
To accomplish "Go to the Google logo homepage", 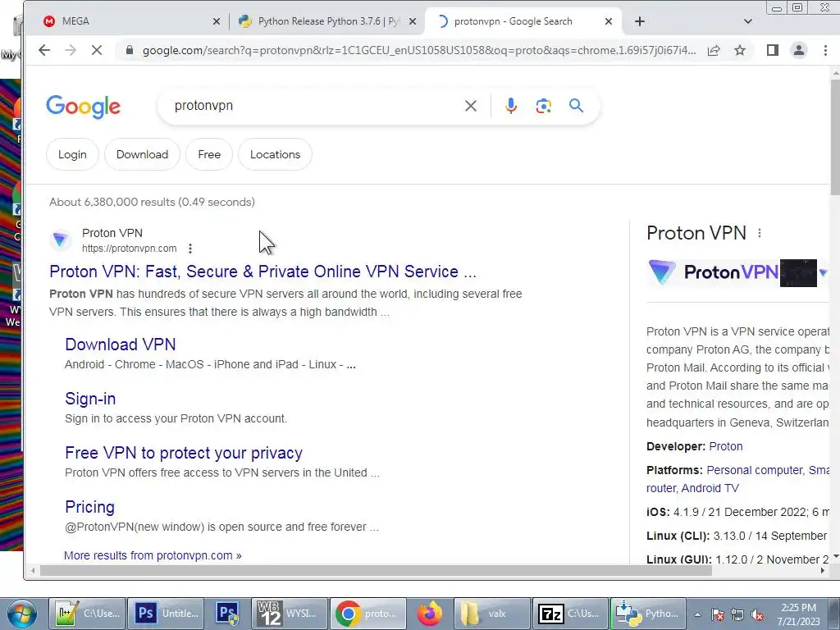I will coord(84,107).
